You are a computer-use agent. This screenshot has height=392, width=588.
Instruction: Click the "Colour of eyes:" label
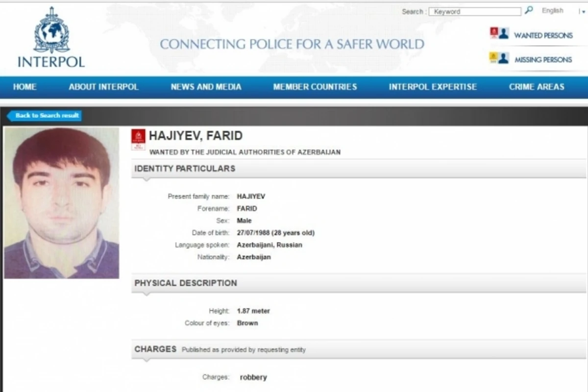[x=207, y=323]
